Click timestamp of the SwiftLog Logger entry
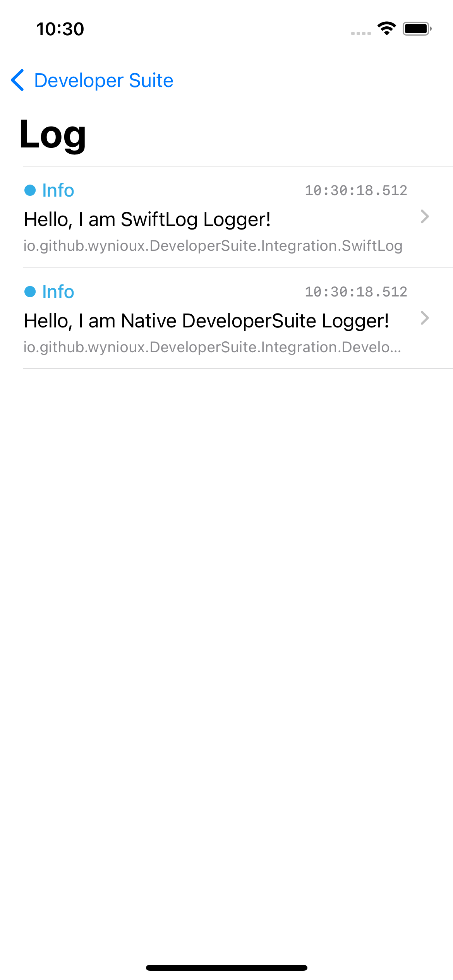Screen dimensions: 453x980 [356, 190]
